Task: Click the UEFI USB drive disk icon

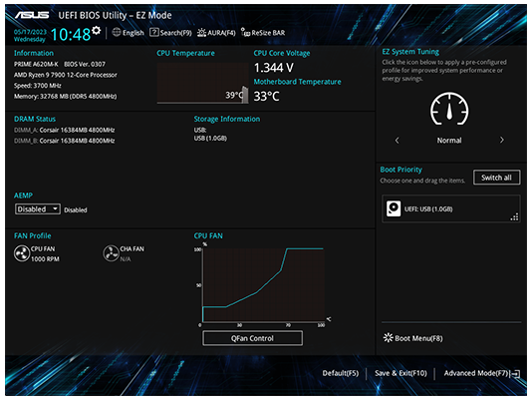Action: click(394, 208)
